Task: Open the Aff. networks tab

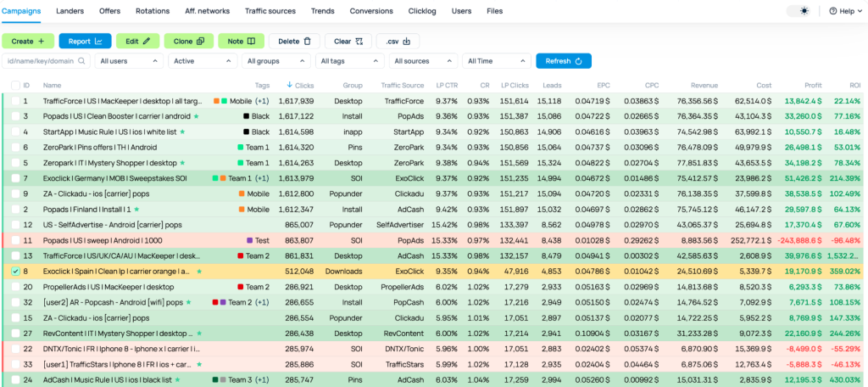Action: click(207, 11)
